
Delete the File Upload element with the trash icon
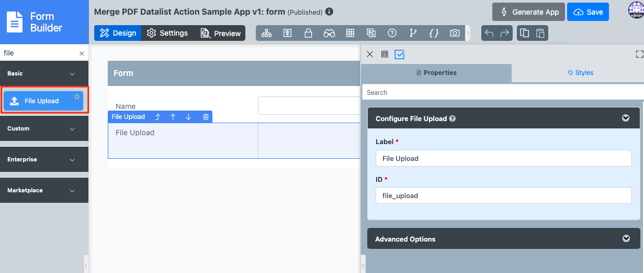(x=206, y=117)
